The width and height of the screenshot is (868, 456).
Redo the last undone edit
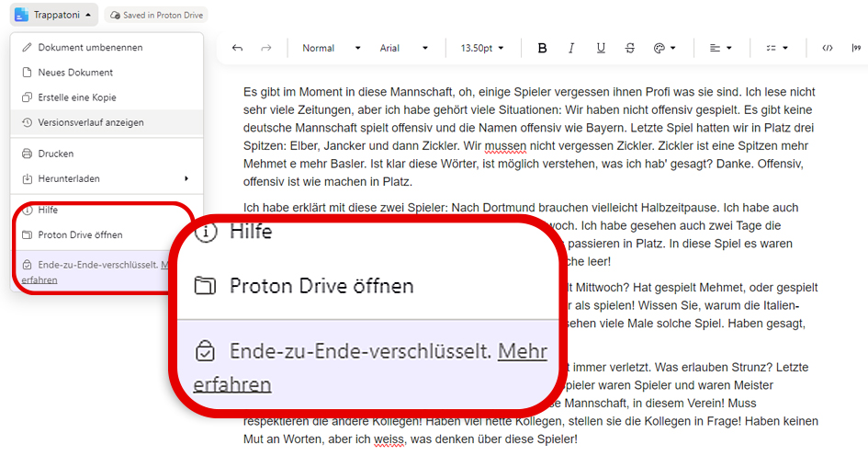(266, 48)
